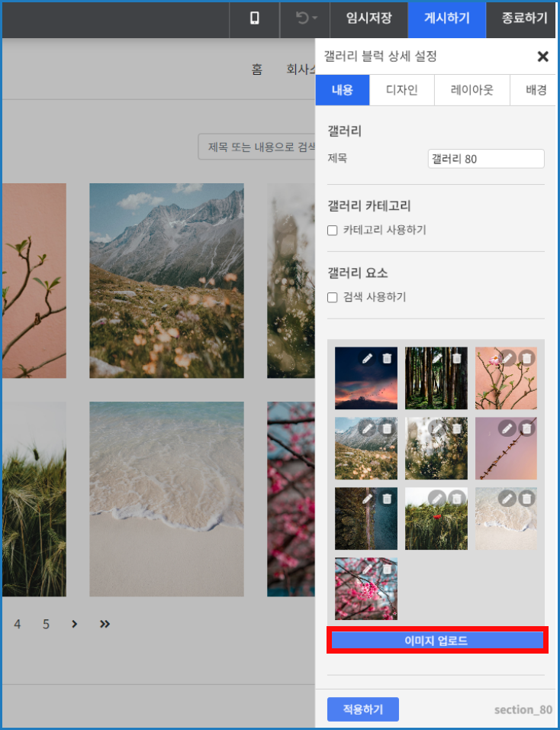This screenshot has height=730, width=560.
Task: Click the 게시하기 publish button
Action: tap(447, 18)
